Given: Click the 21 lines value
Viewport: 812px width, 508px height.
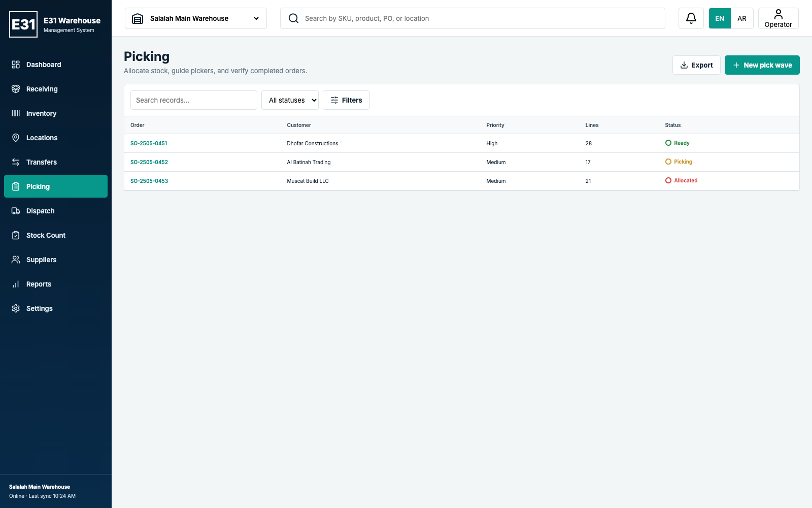Looking at the screenshot, I should [588, 181].
